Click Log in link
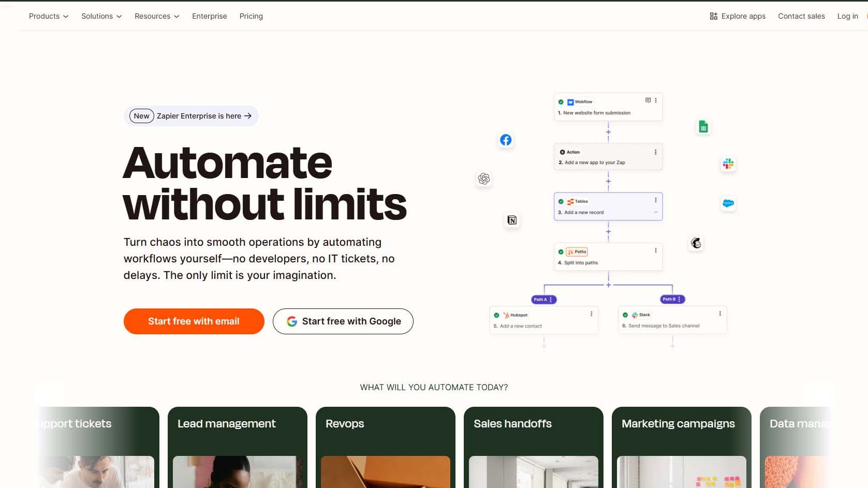This screenshot has width=868, height=488. coord(847,16)
